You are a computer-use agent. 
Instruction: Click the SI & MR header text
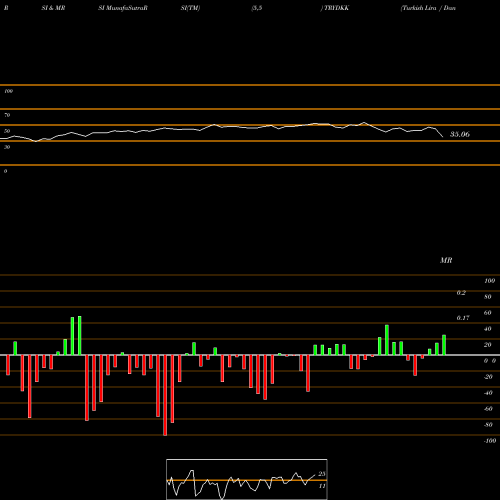coord(53,8)
